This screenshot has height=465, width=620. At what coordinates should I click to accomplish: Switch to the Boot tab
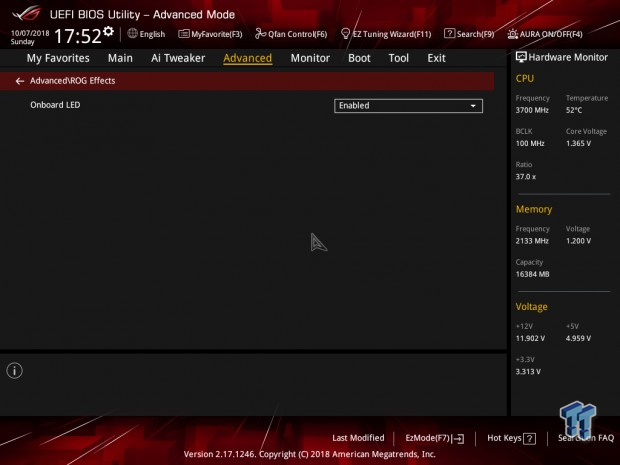pos(359,58)
